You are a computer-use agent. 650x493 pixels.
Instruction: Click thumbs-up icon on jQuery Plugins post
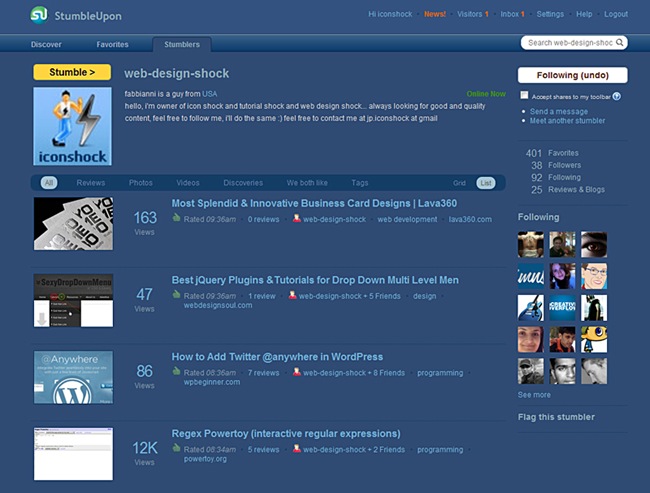click(x=176, y=295)
